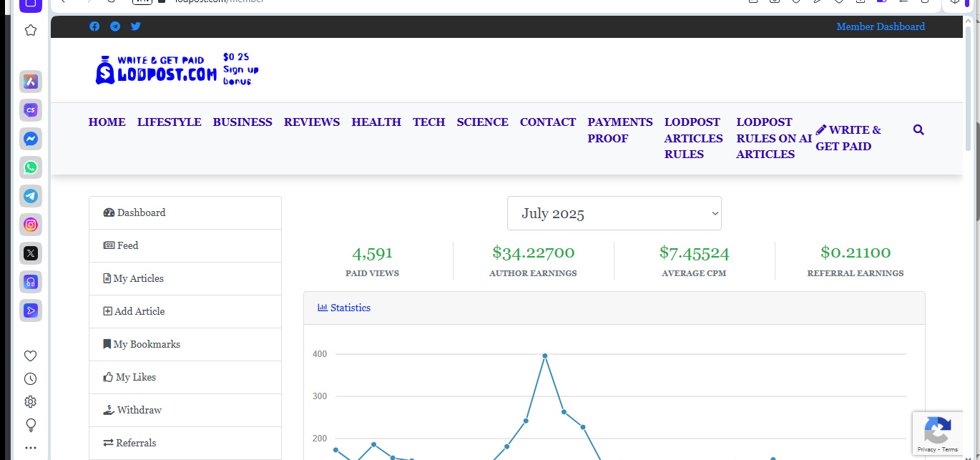Go to Withdraw in the member menu
This screenshot has width=980, height=460.
click(185, 411)
